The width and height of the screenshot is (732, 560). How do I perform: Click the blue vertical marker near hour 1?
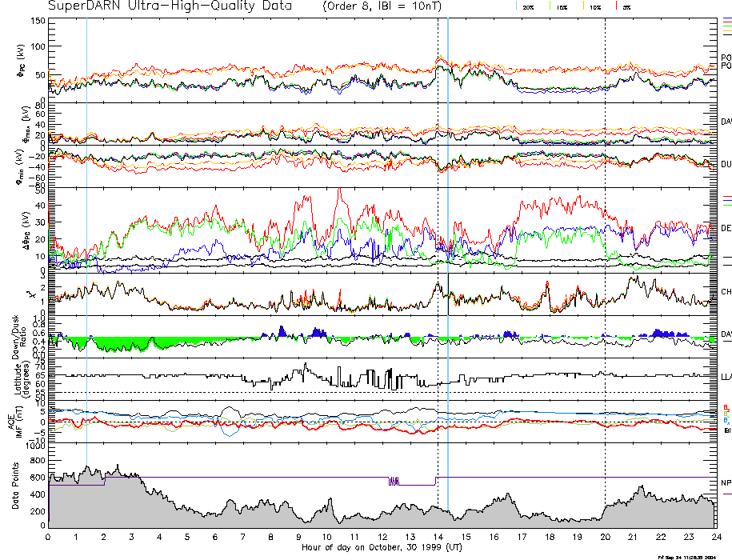[86, 240]
